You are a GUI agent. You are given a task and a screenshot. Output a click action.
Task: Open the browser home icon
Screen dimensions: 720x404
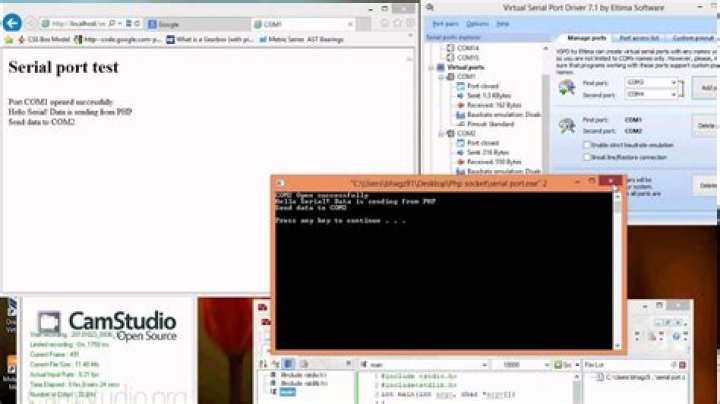385,23
